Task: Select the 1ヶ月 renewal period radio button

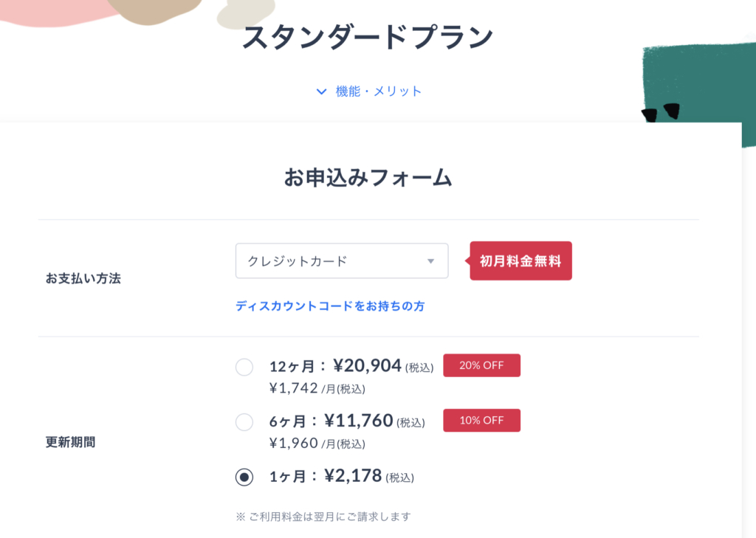Action: pyautogui.click(x=244, y=477)
